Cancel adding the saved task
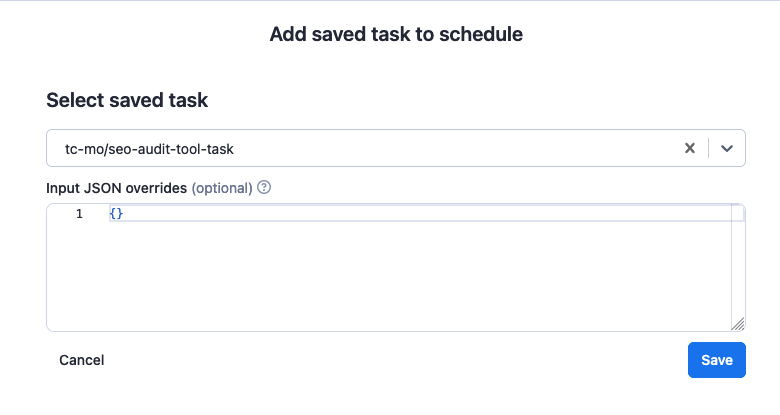This screenshot has height=415, width=780. point(82,360)
